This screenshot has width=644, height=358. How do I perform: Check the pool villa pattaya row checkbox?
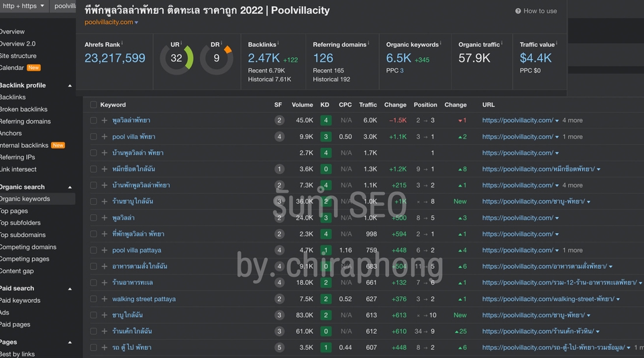93,251
